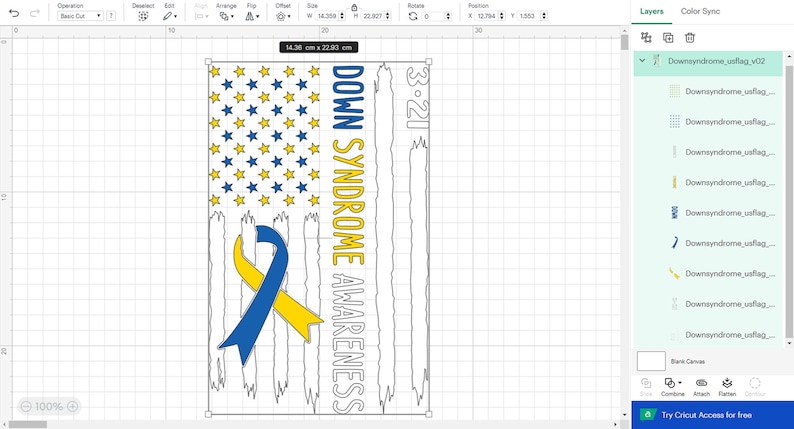Select the blue stars sublayer
This screenshot has width=794, height=429.
point(708,122)
